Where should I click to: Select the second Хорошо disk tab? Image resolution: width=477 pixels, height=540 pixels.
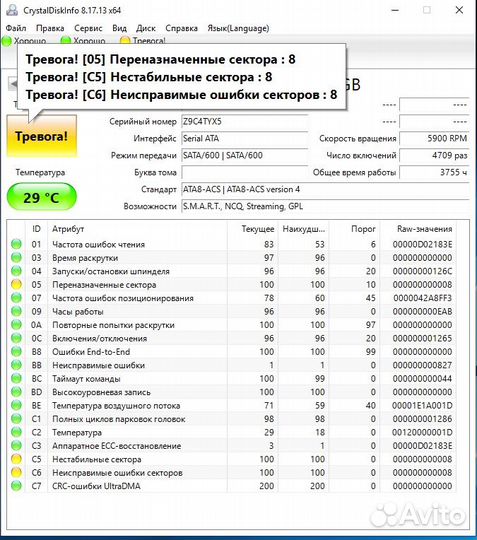(x=83, y=41)
